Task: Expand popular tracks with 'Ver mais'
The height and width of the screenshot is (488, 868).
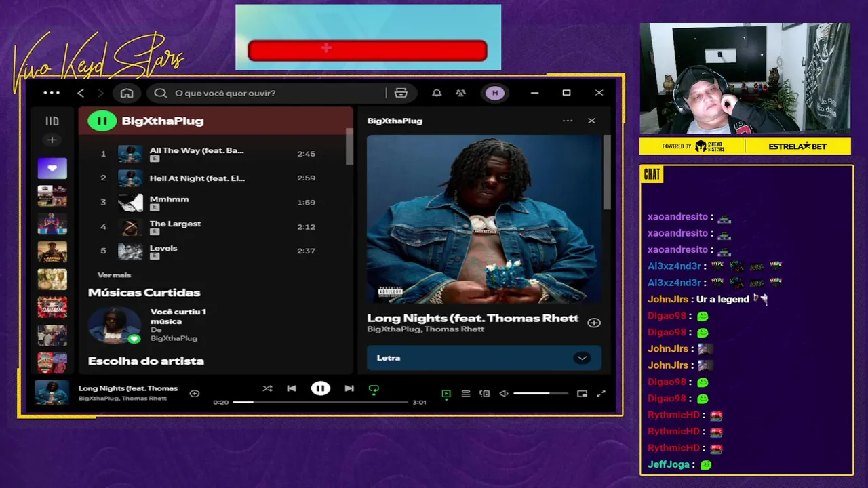Action: (114, 275)
